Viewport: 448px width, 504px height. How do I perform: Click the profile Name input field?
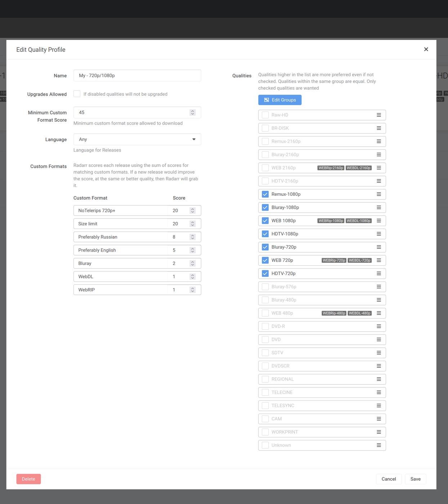[x=137, y=76]
